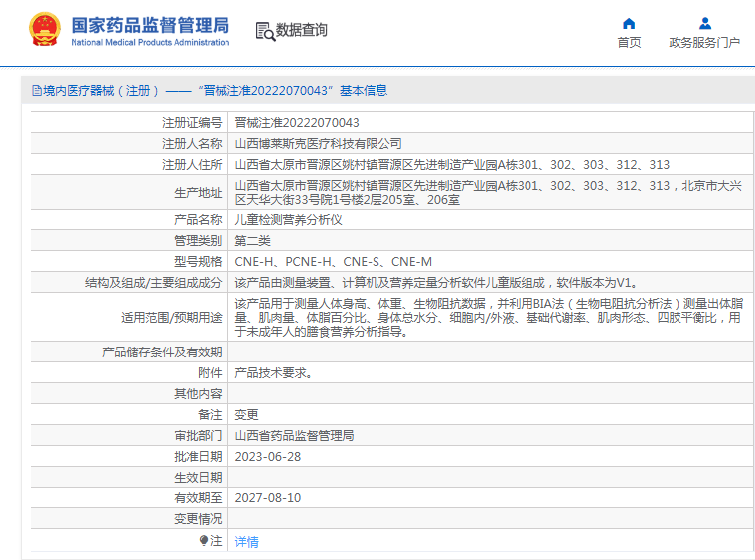Viewport: 755px width, 560px height.
Task: Click the 备注 label
Action: 210,415
